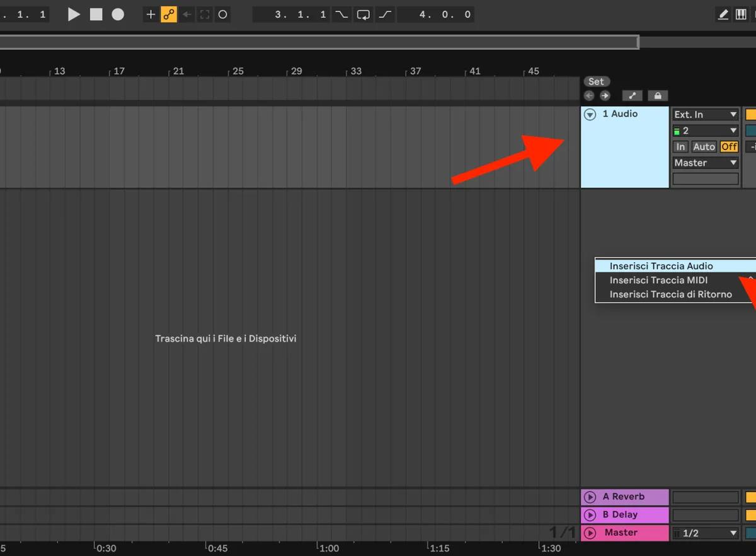
Task: Start playback with the Play button
Action: point(74,14)
